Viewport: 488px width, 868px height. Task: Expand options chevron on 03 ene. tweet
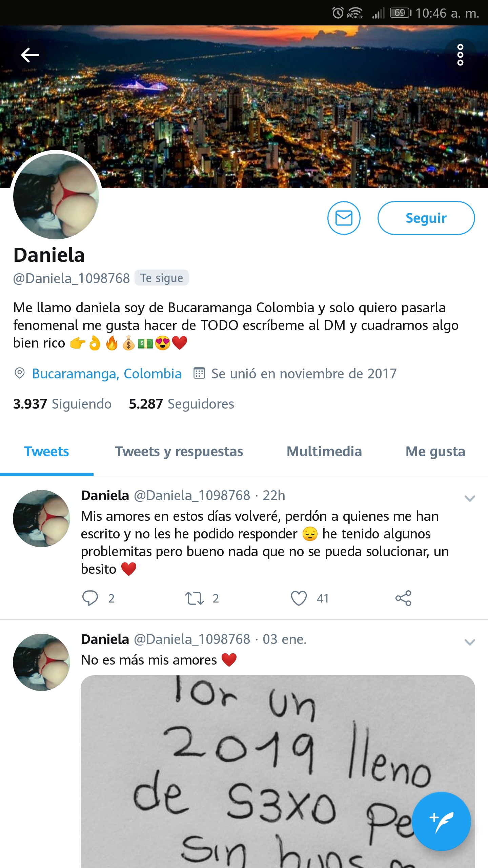470,642
